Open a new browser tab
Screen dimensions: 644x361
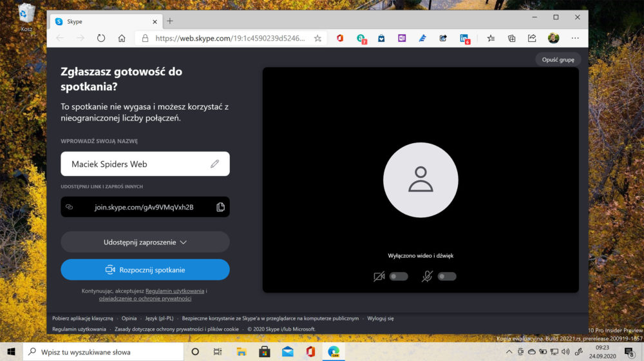[x=169, y=21]
